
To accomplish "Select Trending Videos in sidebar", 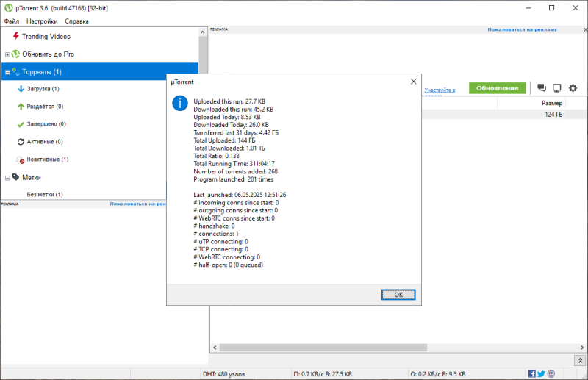I will 46,37.
